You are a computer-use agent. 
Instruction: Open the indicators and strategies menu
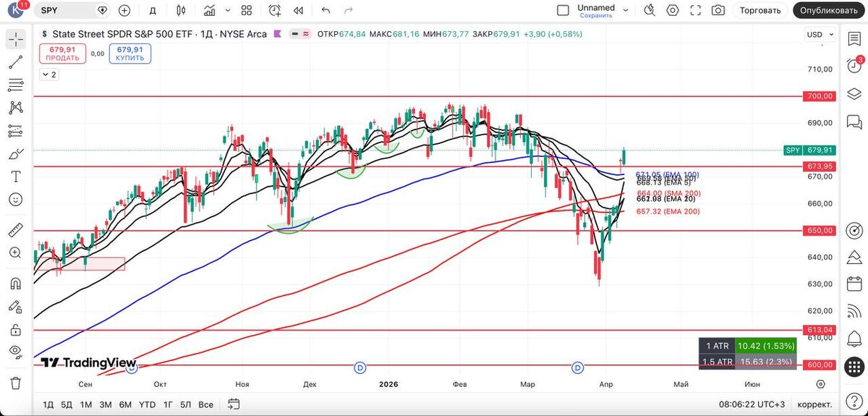coord(209,10)
